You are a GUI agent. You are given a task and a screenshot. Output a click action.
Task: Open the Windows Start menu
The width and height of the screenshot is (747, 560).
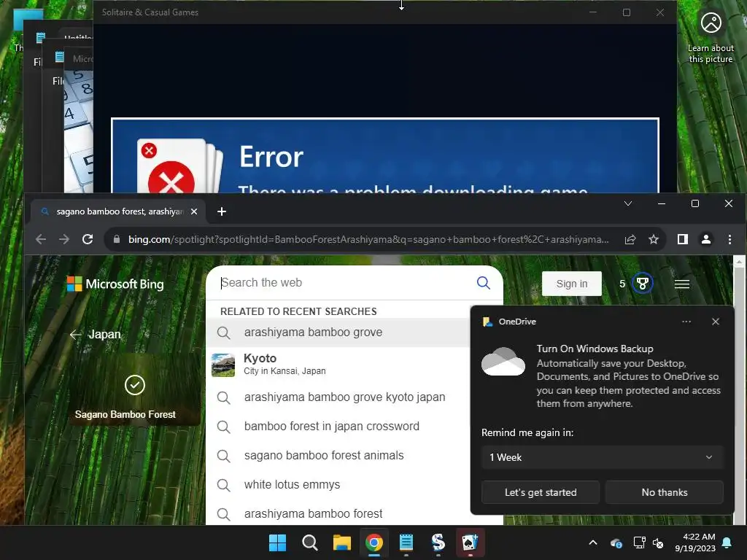coord(277,542)
